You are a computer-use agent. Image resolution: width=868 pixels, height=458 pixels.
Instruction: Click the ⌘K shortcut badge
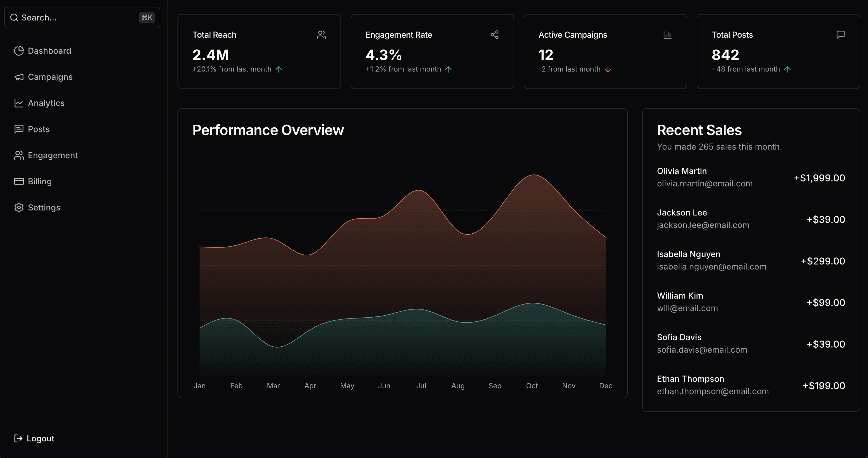pos(147,17)
